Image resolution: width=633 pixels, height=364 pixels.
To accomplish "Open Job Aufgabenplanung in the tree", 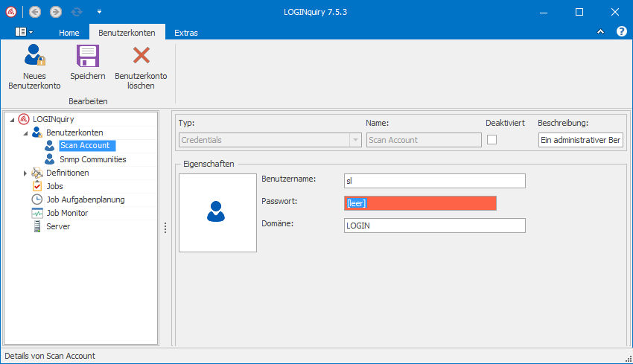I will tap(86, 199).
